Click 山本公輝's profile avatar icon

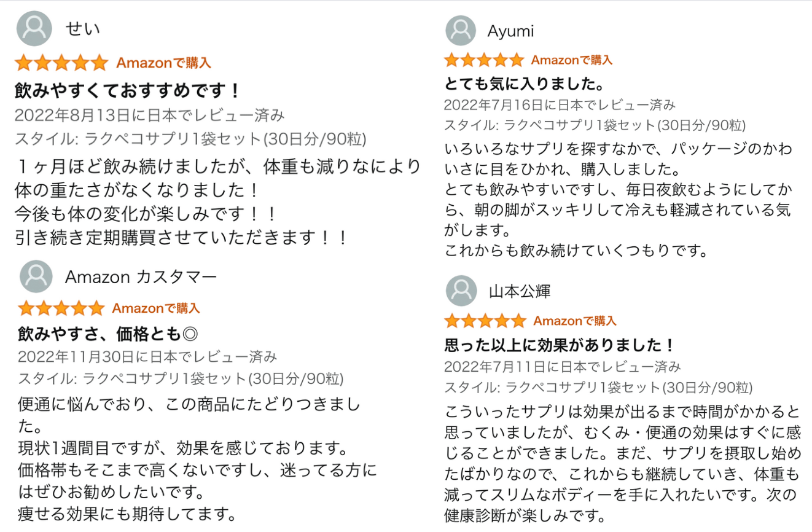pos(461,291)
